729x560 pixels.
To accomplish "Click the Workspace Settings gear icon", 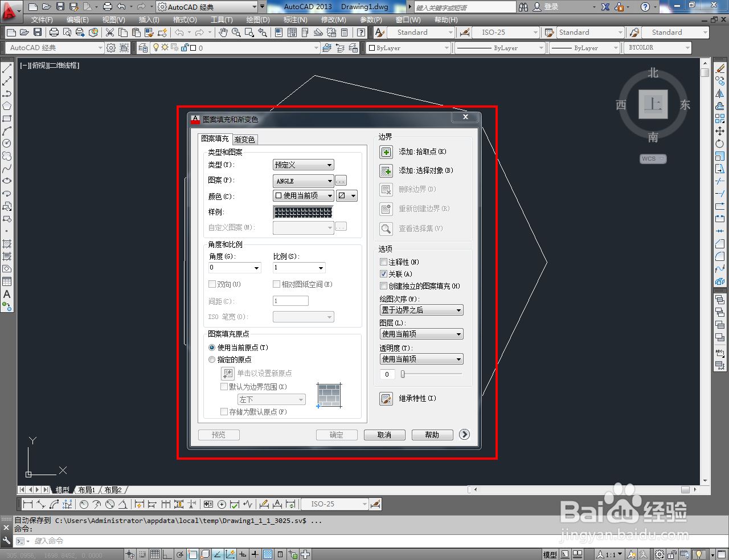I will [x=111, y=48].
